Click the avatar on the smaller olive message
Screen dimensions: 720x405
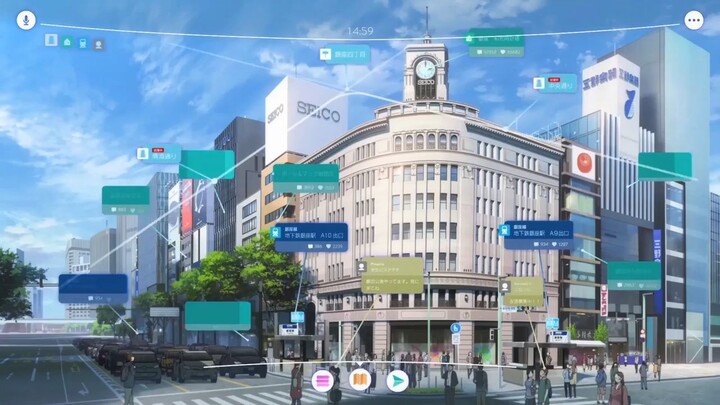click(x=505, y=287)
